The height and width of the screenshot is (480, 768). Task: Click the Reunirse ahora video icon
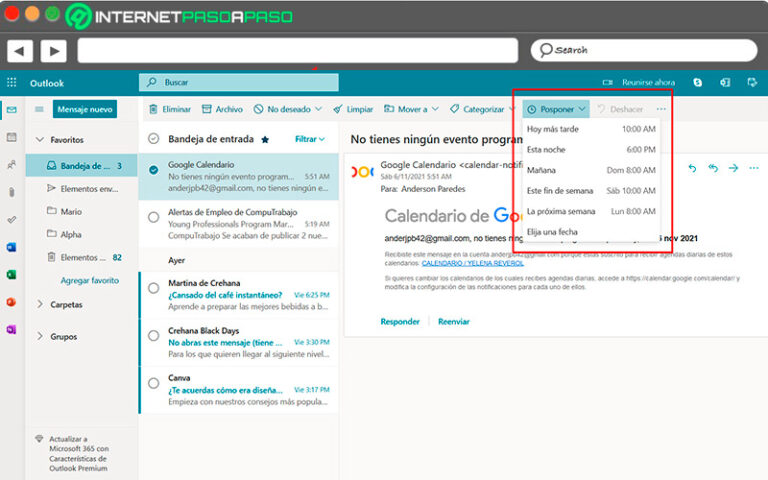(x=607, y=83)
